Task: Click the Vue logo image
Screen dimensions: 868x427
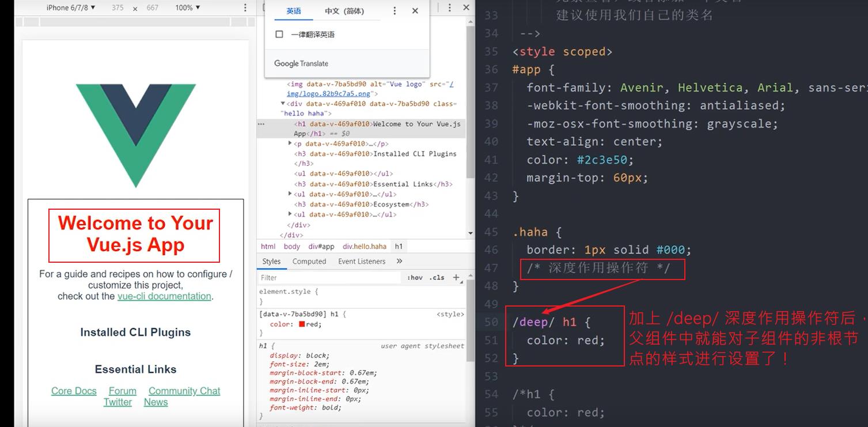Action: click(x=135, y=135)
